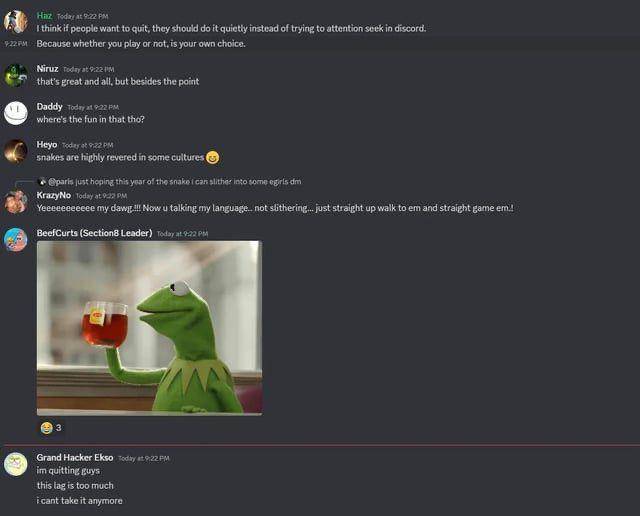Click BeefCurts's Patrick Star avatar
Viewport: 640px width, 516px height.
tap(16, 240)
